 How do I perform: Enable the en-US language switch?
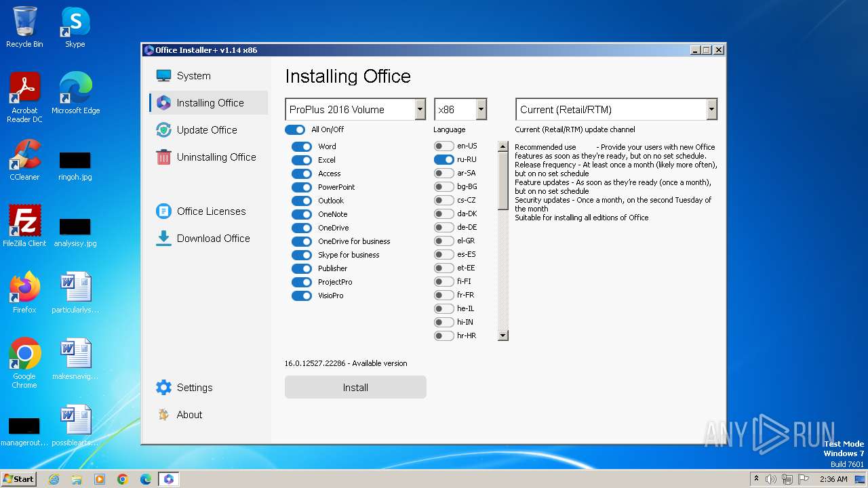[444, 146]
